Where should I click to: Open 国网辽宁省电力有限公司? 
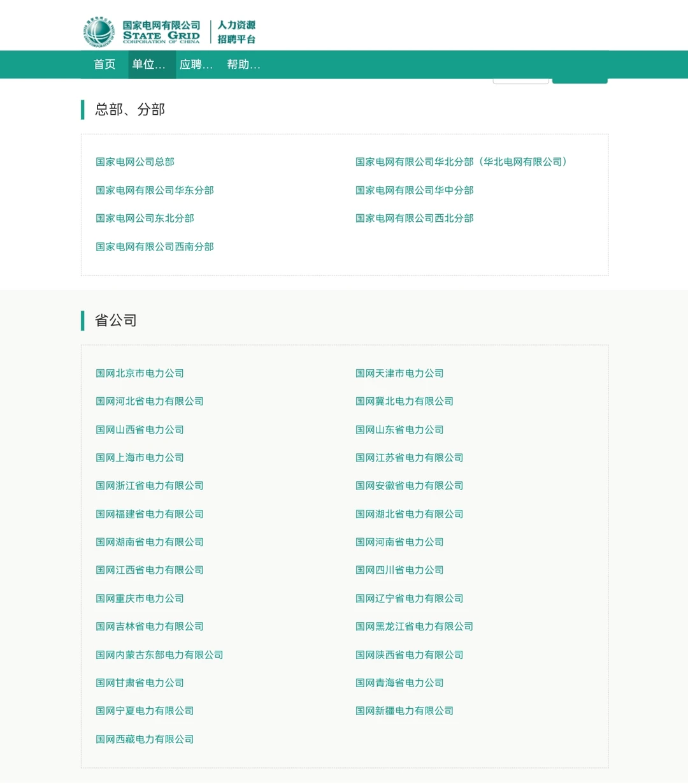click(410, 599)
